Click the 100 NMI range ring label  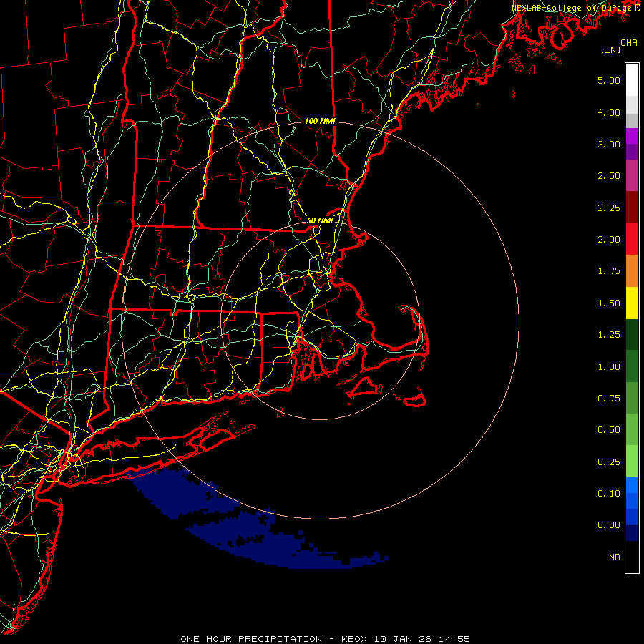(320, 121)
